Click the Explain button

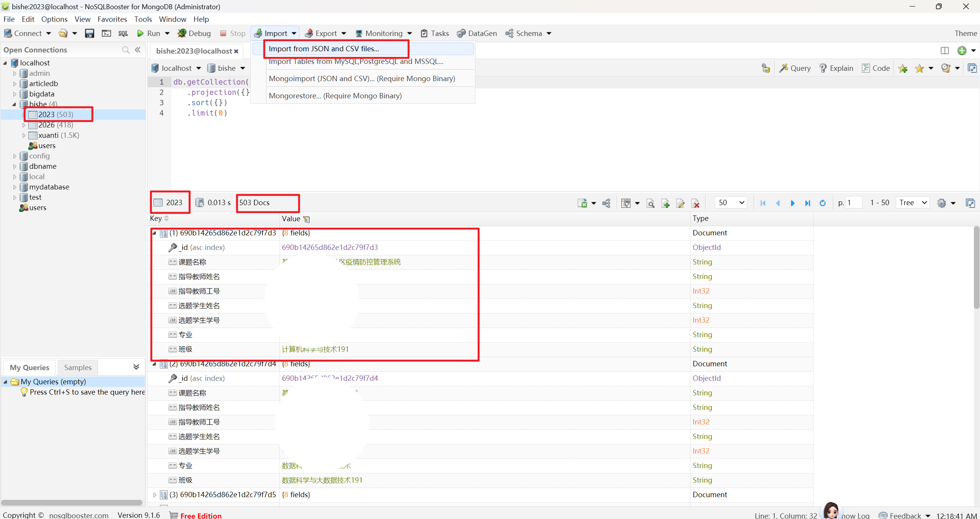836,68
